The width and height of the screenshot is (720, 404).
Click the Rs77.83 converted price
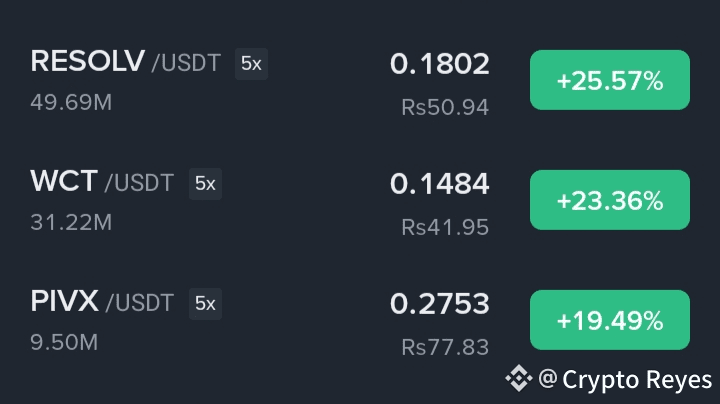tap(445, 347)
